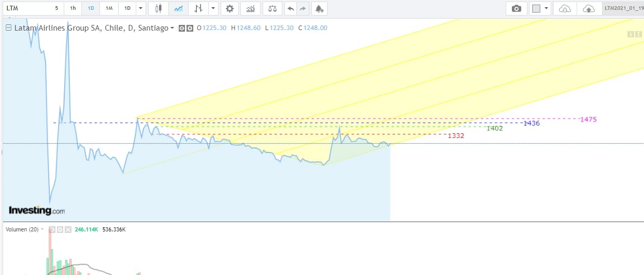Open chart properties gear in top toolbar

(x=230, y=8)
